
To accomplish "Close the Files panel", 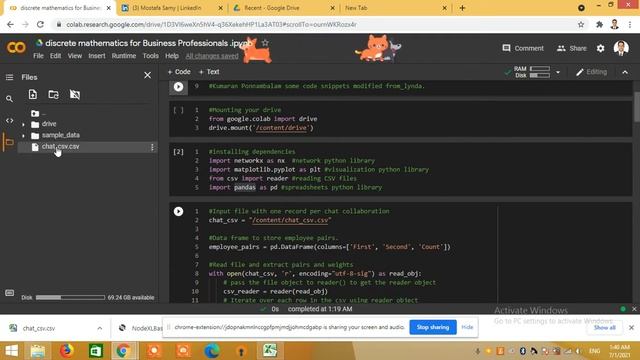I will [x=147, y=76].
